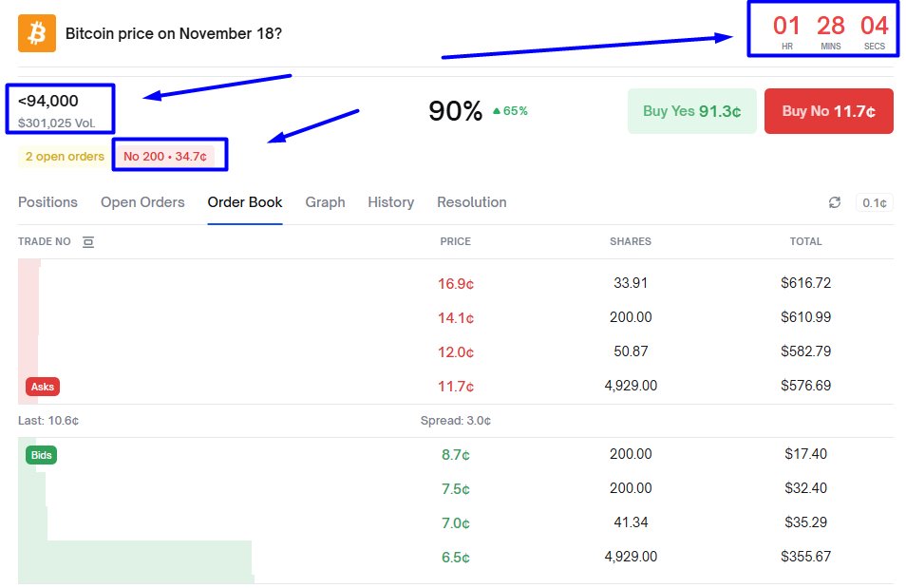Image resolution: width=906 pixels, height=588 pixels.
Task: Click the $301,025 Vol. text
Action: [57, 123]
